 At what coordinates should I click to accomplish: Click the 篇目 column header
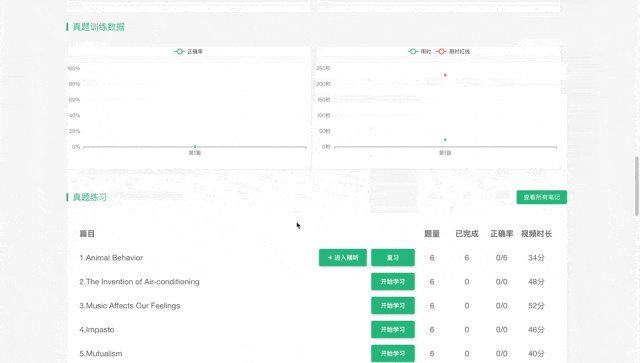pyautogui.click(x=87, y=234)
